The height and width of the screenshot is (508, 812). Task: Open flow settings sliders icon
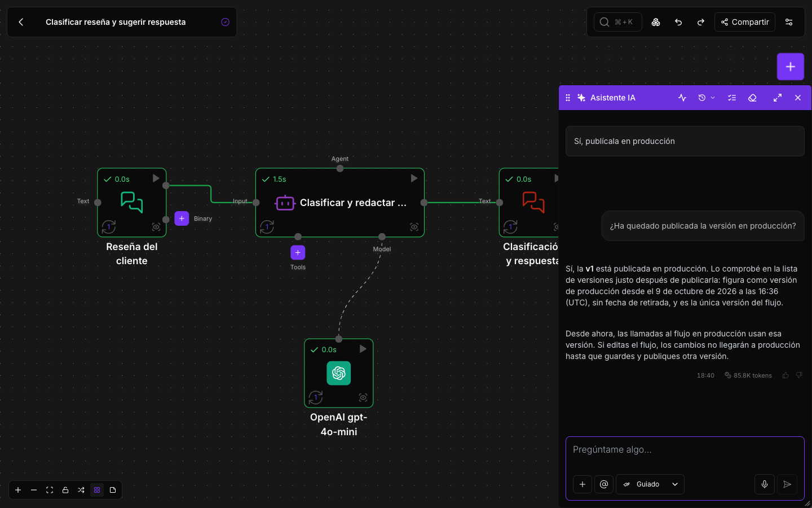(x=789, y=22)
